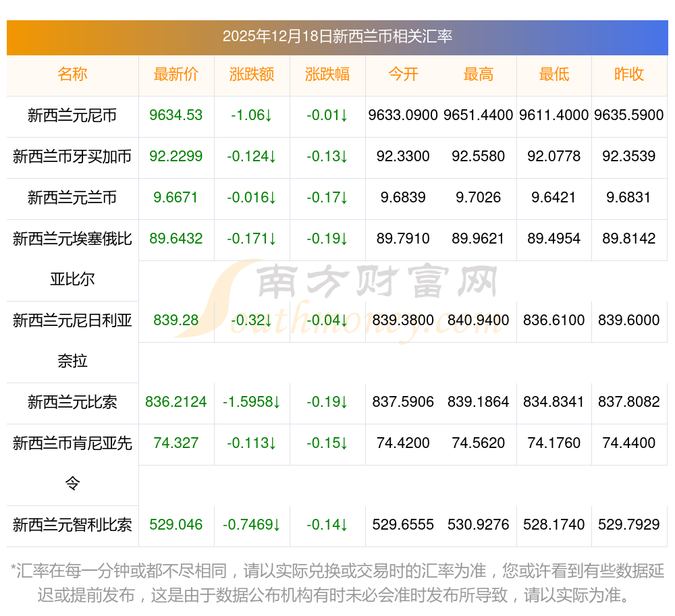Click change amount -1.06↓
675x616 pixels.
[x=252, y=115]
